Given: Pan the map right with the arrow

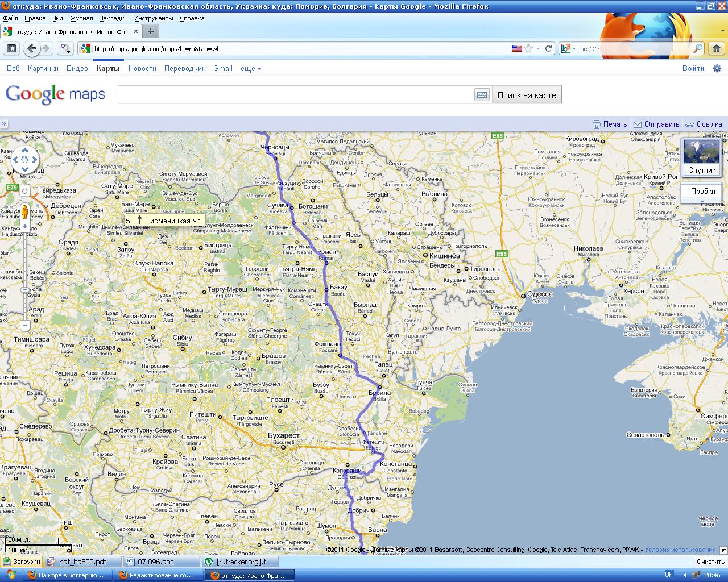Looking at the screenshot, I should click(x=35, y=160).
